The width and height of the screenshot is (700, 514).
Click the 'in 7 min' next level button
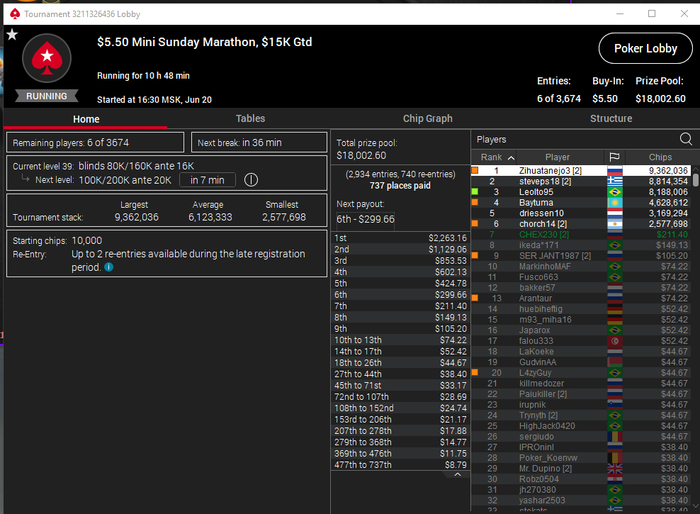207,180
